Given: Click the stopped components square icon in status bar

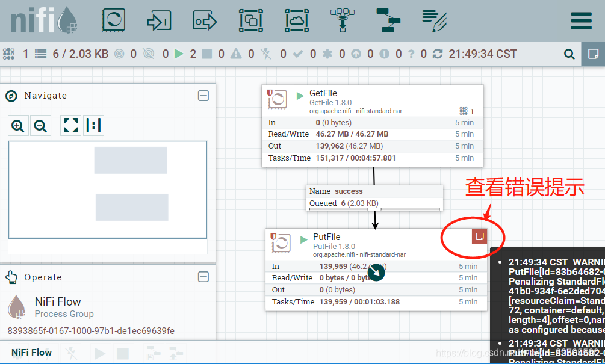Looking at the screenshot, I should point(207,54).
